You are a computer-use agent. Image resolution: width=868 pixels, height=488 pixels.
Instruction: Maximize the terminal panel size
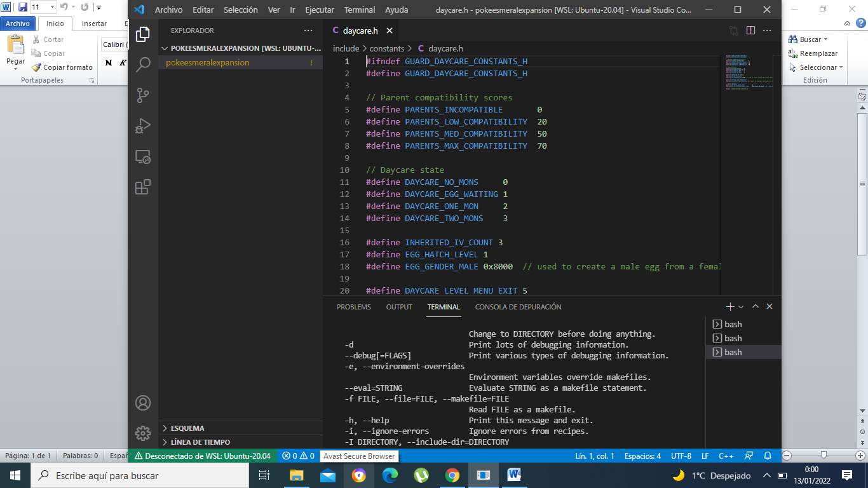point(756,306)
